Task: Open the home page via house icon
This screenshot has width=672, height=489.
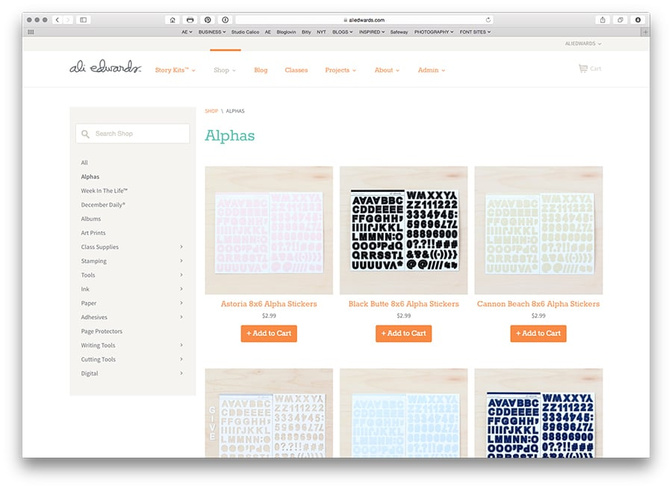Action: pos(172,20)
